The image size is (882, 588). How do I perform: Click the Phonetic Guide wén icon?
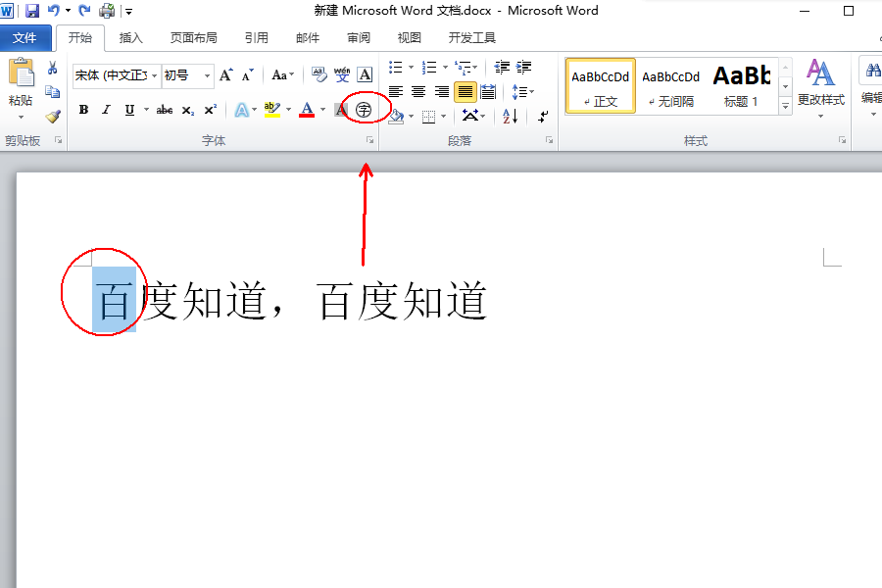pos(341,74)
